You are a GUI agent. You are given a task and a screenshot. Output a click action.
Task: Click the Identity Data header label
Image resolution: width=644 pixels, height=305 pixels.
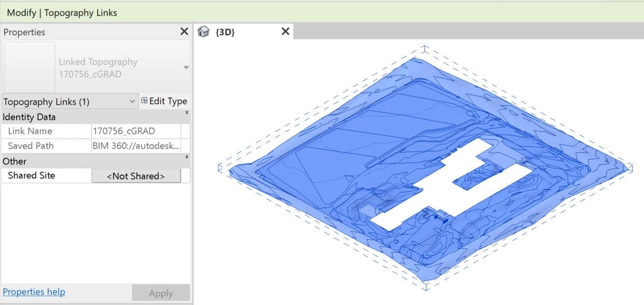[x=29, y=117]
